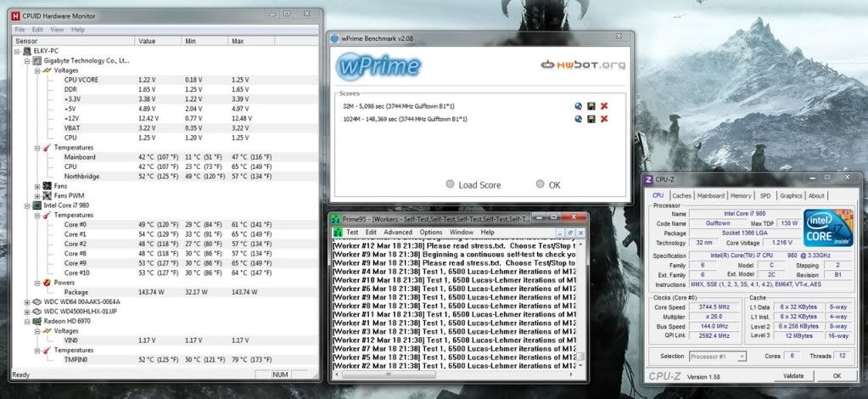Image resolution: width=868 pixels, height=399 pixels.
Task: Switch to the Memory tab in CPU-Z
Action: click(x=741, y=195)
